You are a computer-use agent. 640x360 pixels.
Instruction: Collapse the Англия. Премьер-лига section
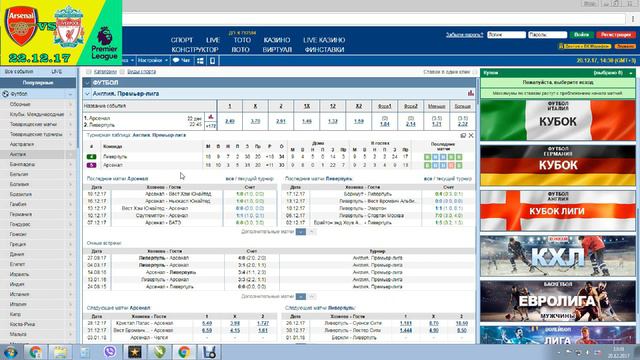[x=87, y=94]
